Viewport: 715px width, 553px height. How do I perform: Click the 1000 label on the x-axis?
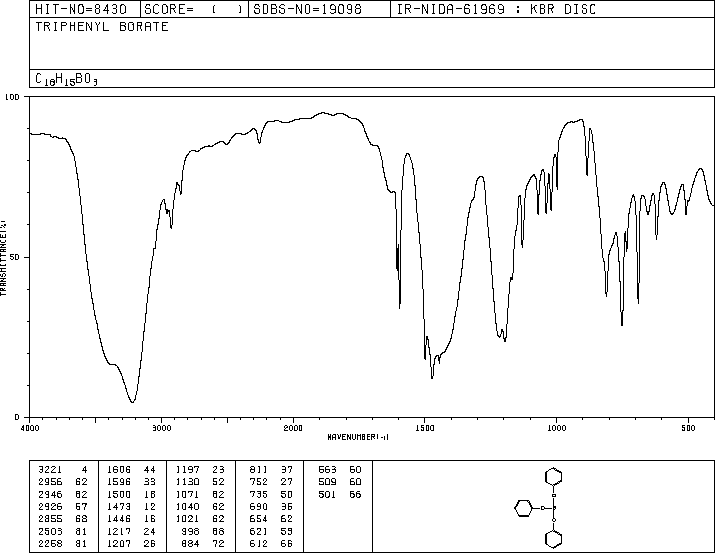[x=556, y=428]
